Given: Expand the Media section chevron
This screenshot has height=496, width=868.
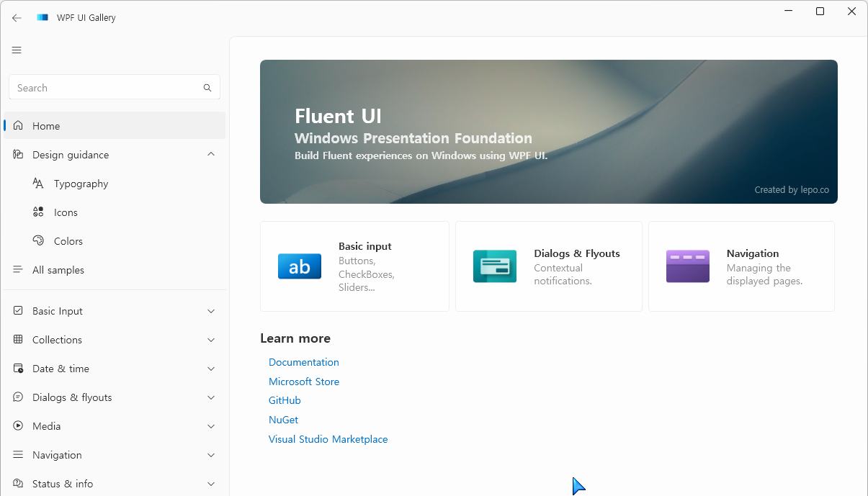Looking at the screenshot, I should coord(211,426).
